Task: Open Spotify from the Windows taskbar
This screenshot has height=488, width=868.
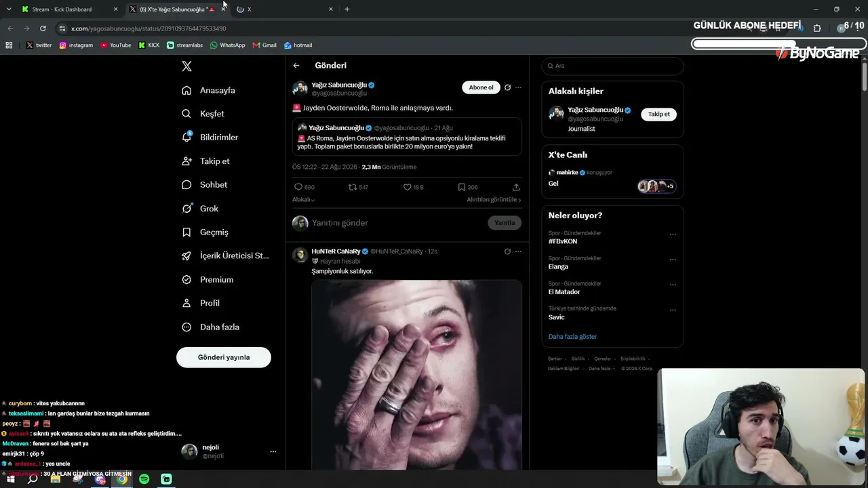Action: pyautogui.click(x=144, y=479)
